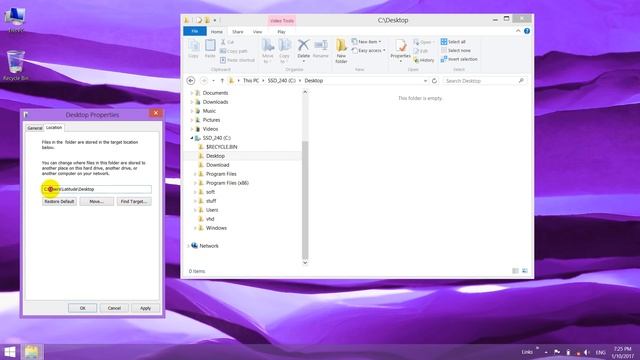Viewport: 640px width, 360px height.
Task: Switch to the View ribbon tab
Action: (257, 31)
